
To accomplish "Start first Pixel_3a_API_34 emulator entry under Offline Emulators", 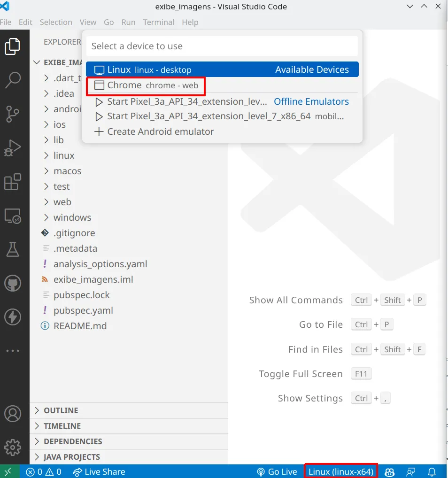I will [x=222, y=101].
